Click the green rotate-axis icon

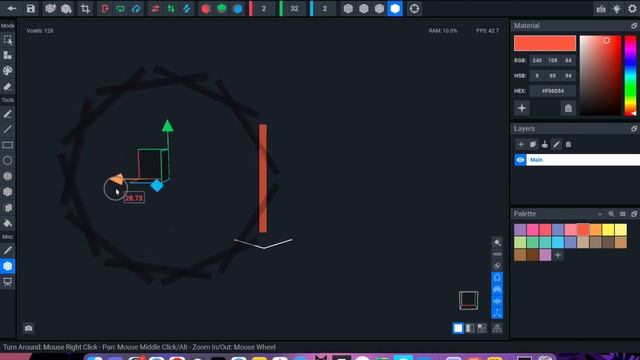(120, 9)
